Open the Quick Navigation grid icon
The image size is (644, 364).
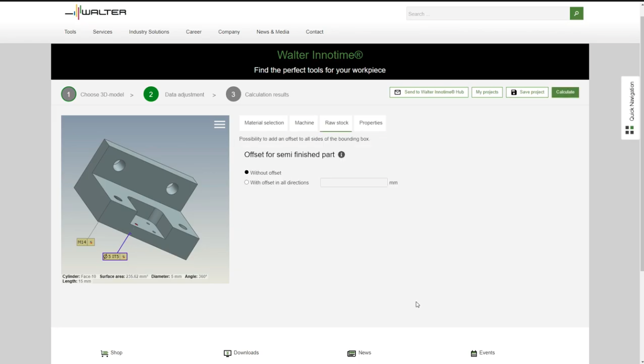[x=629, y=130]
